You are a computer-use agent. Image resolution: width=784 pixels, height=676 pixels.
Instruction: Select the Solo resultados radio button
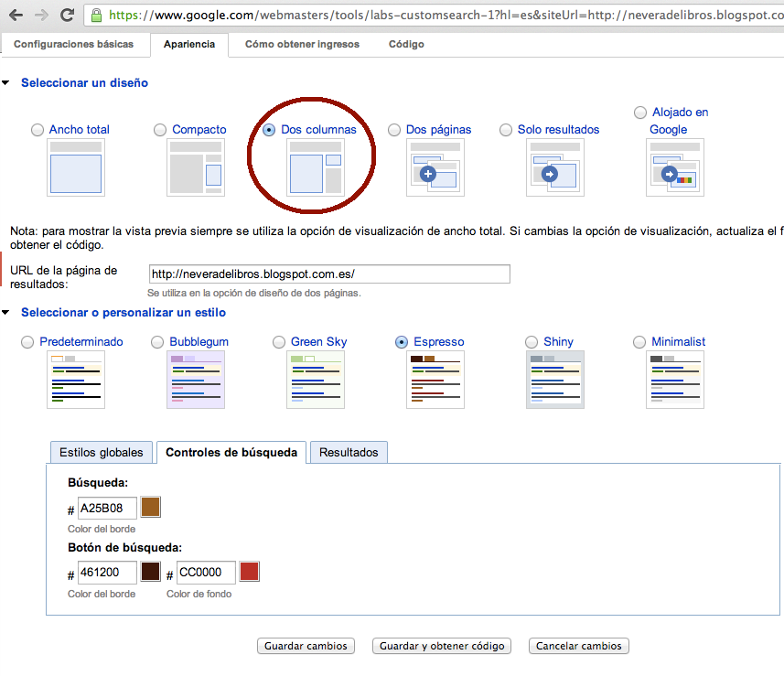coord(506,130)
